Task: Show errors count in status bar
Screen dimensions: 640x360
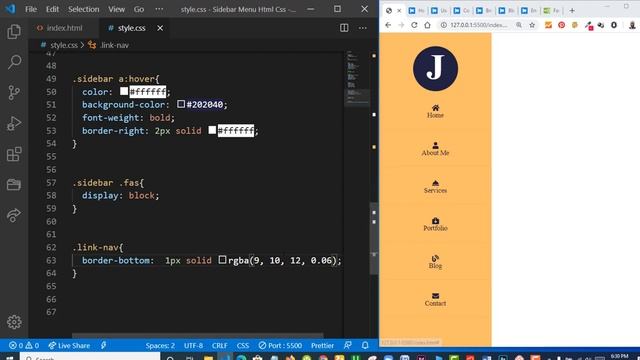Action: (16, 345)
